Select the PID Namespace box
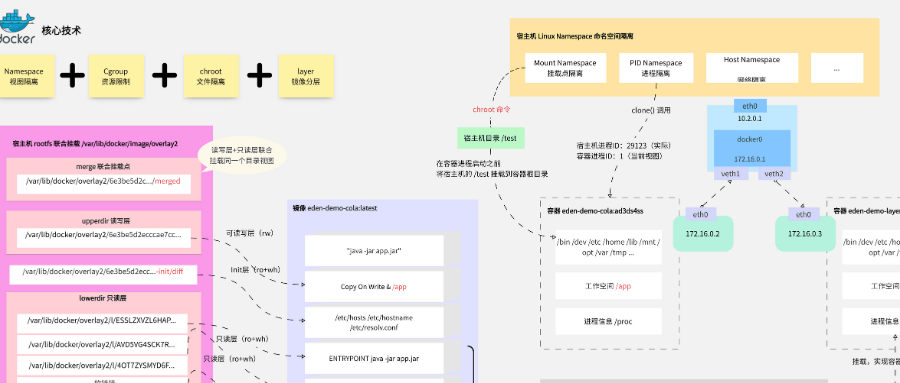This screenshot has height=383, width=900. click(655, 68)
